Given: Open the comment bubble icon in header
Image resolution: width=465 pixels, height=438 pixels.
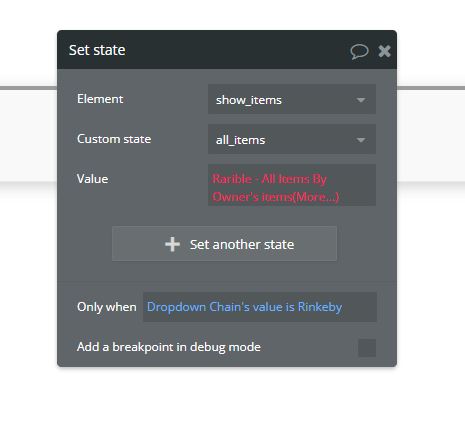Looking at the screenshot, I should coord(359,51).
